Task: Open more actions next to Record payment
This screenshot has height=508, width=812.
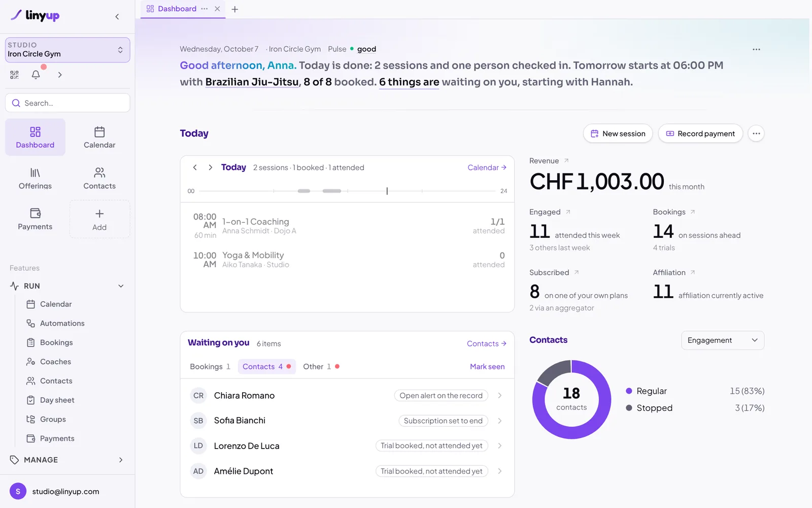Action: tap(756, 134)
